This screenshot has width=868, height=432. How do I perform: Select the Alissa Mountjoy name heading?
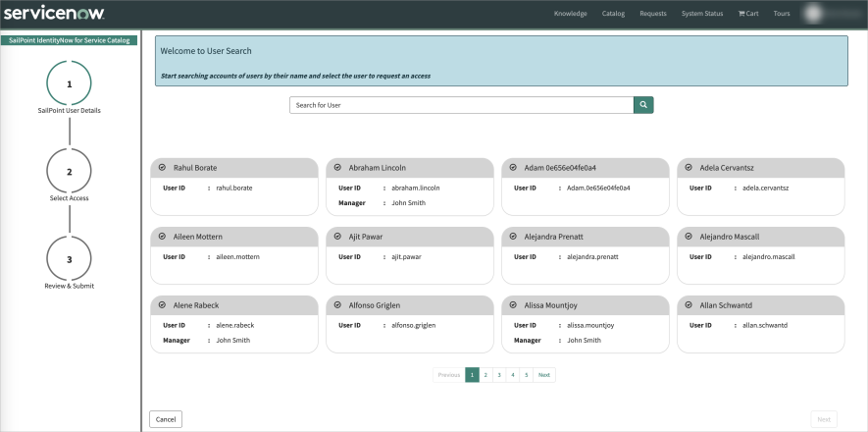click(550, 305)
